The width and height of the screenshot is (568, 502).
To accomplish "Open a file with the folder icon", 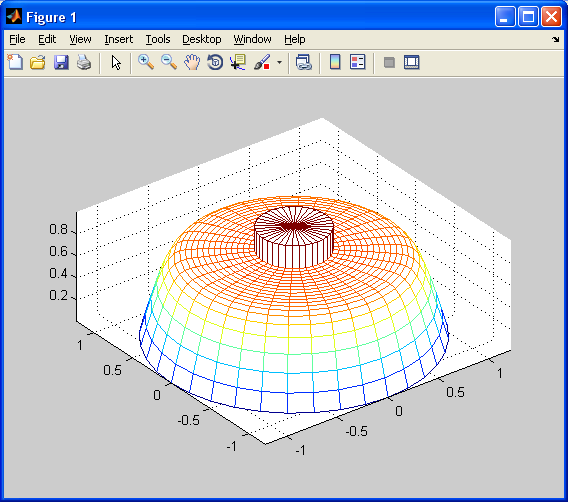I will click(x=38, y=63).
